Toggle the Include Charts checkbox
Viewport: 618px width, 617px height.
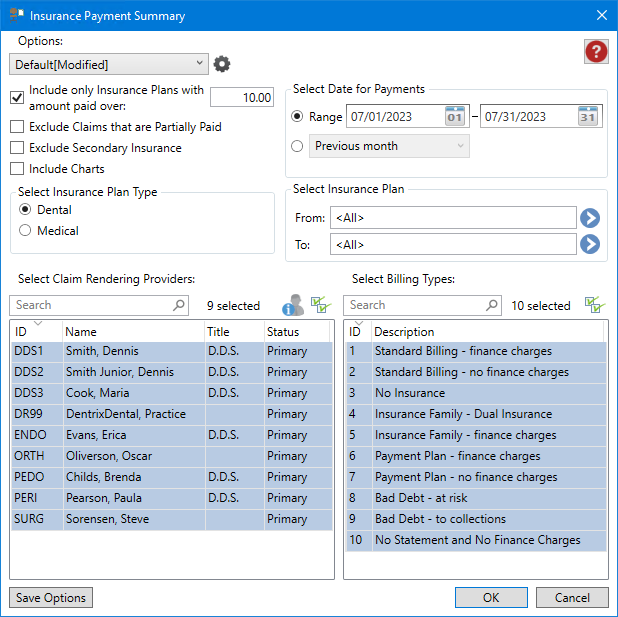click(x=17, y=169)
